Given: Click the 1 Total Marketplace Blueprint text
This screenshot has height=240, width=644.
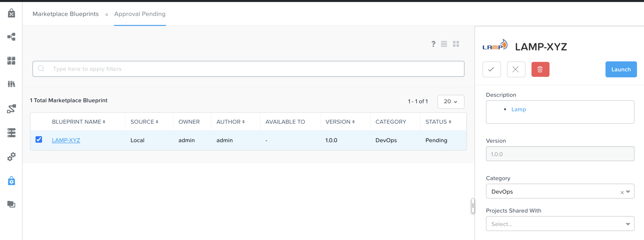Looking at the screenshot, I should tap(68, 100).
